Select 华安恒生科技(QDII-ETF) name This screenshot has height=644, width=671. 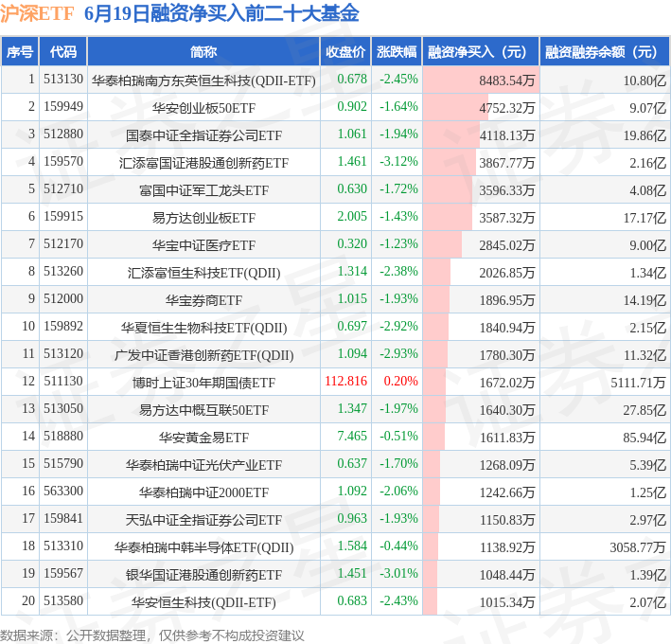tap(203, 602)
